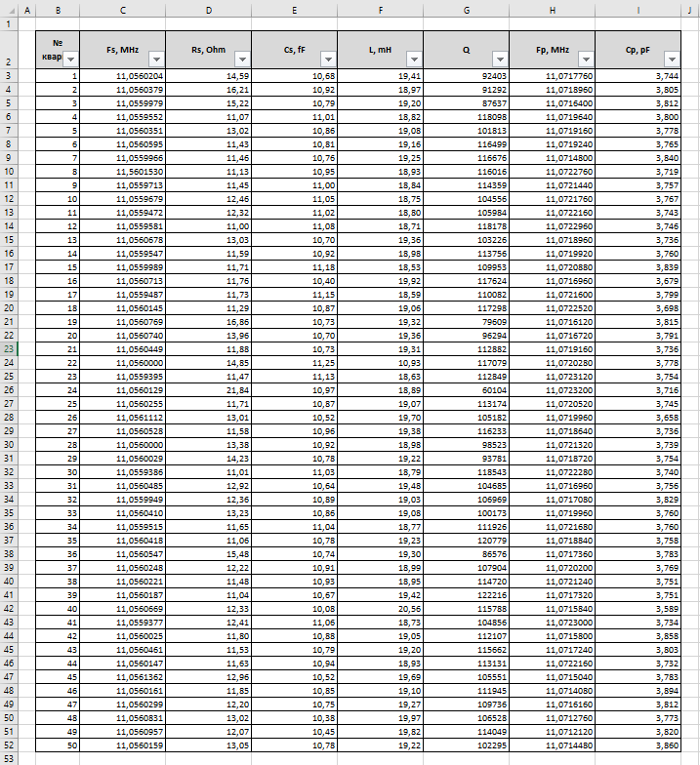Select column G header

(x=467, y=10)
